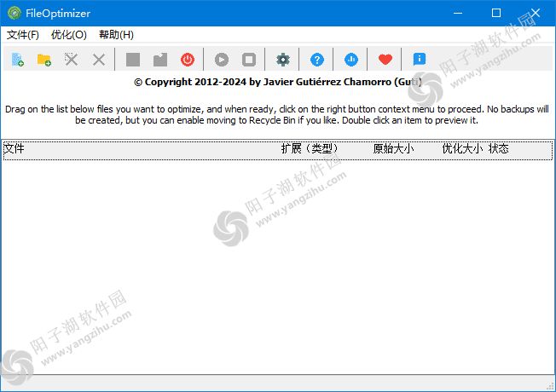The width and height of the screenshot is (556, 392).
Task: Open options via the gear icon
Action: (282, 60)
